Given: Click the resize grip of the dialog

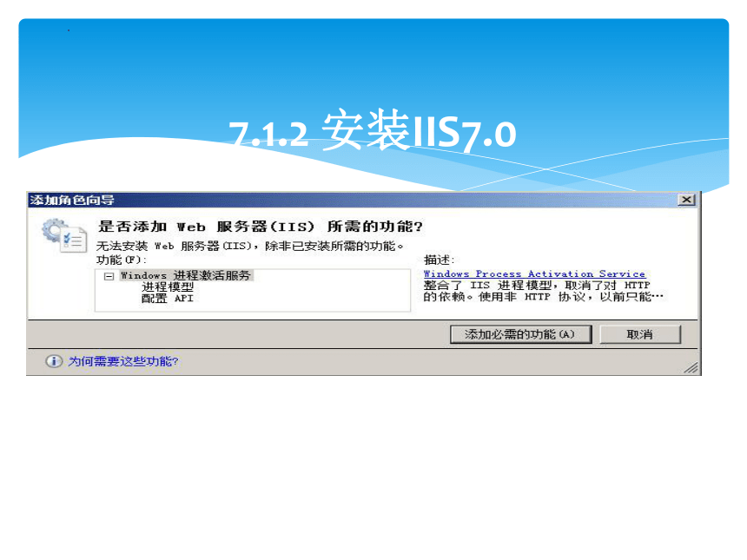Looking at the screenshot, I should pos(691,367).
